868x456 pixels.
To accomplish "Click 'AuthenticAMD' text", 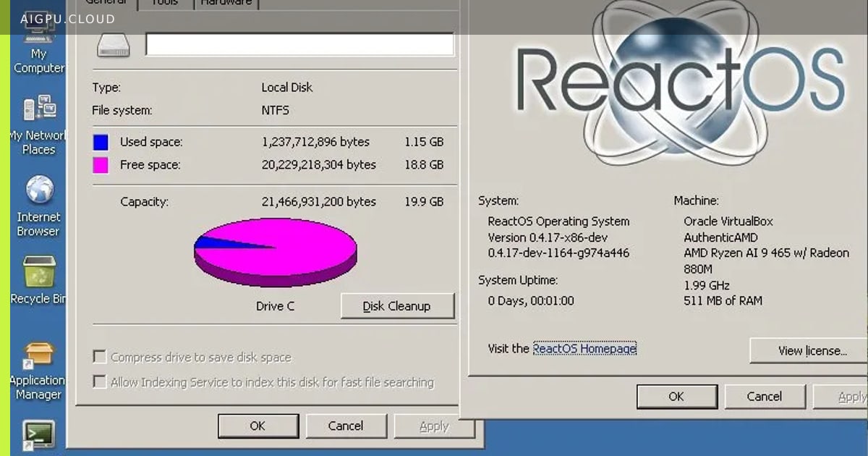I will [720, 237].
